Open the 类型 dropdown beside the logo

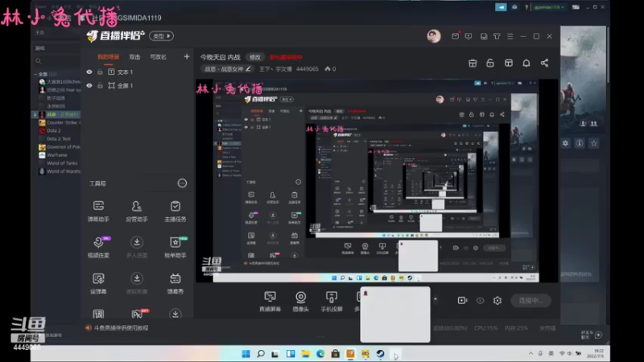(x=162, y=36)
